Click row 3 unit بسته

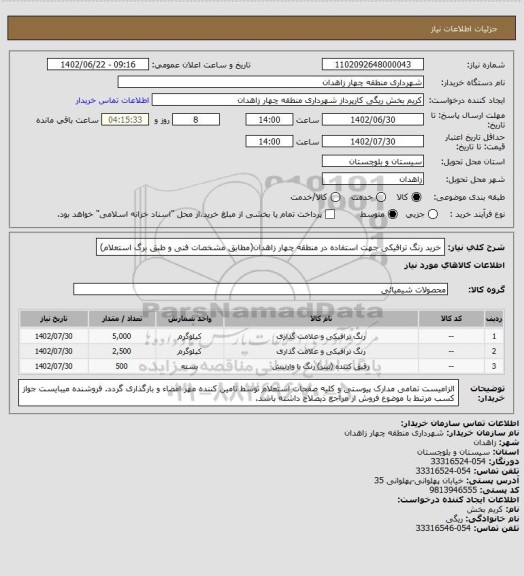pos(190,366)
